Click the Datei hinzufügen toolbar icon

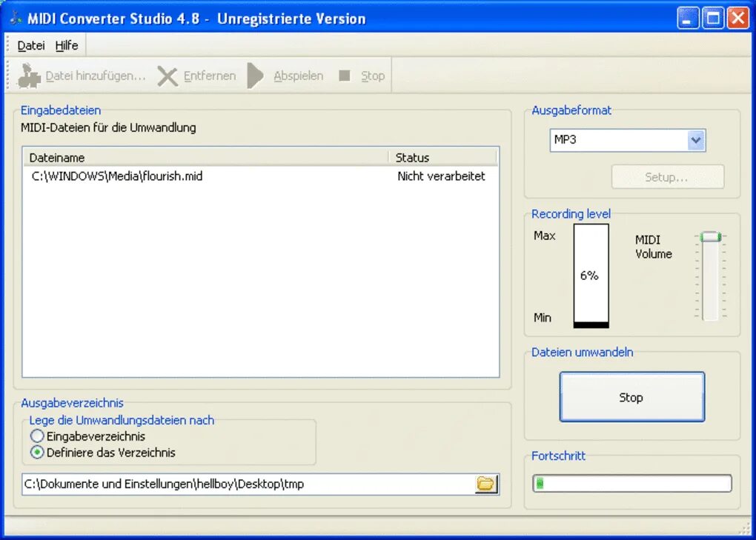[x=29, y=76]
